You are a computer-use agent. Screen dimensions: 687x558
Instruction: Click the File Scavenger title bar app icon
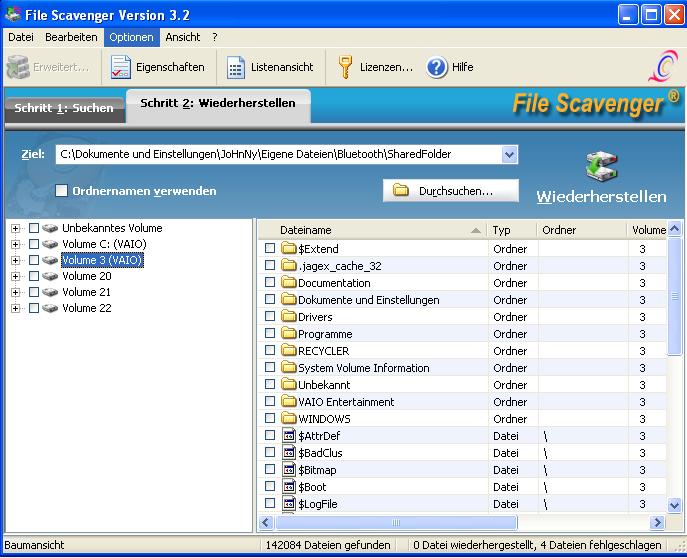click(12, 14)
